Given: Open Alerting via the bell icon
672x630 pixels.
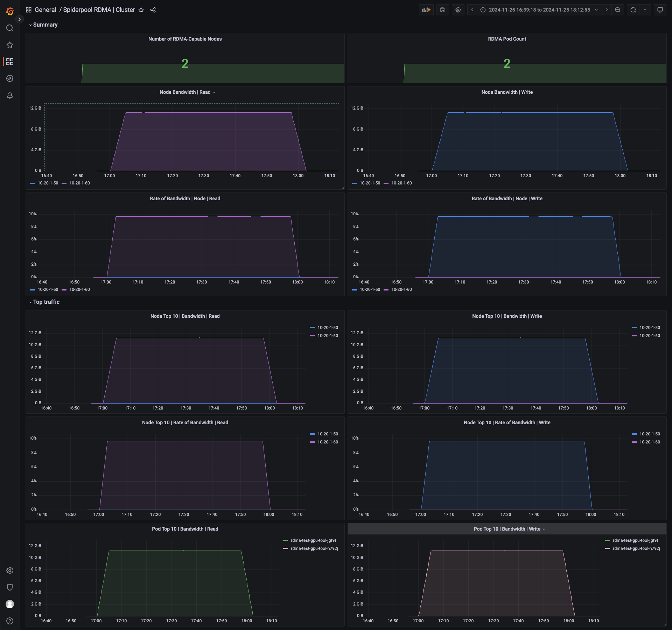Looking at the screenshot, I should click(x=10, y=95).
